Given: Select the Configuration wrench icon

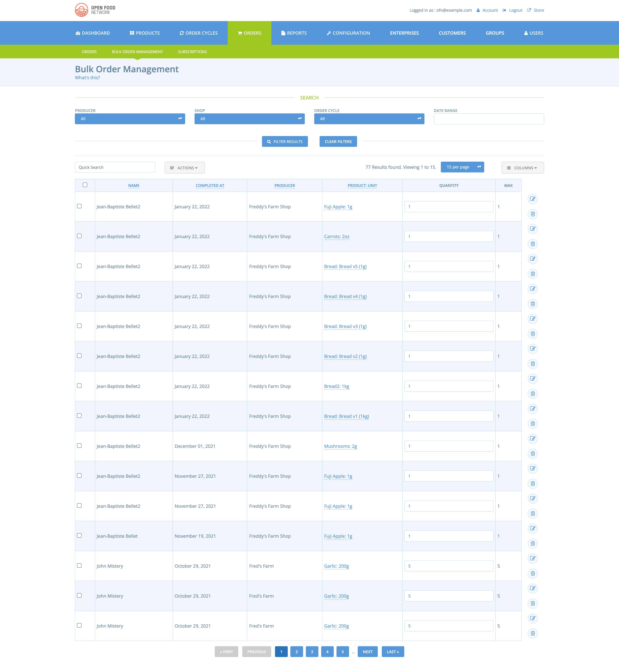Looking at the screenshot, I should [329, 33].
